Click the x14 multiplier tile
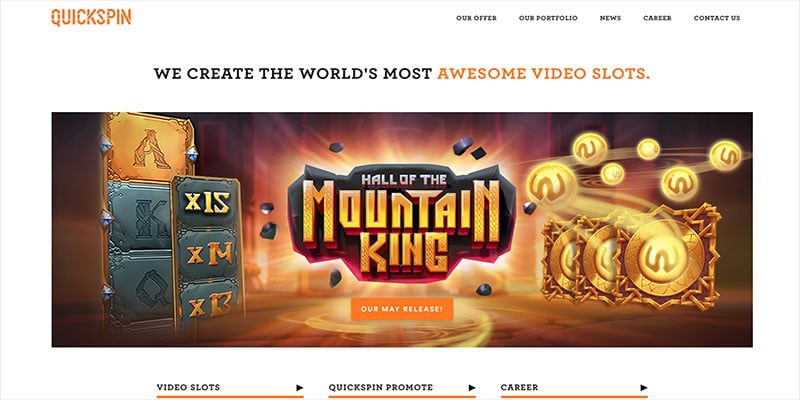 coord(209,254)
